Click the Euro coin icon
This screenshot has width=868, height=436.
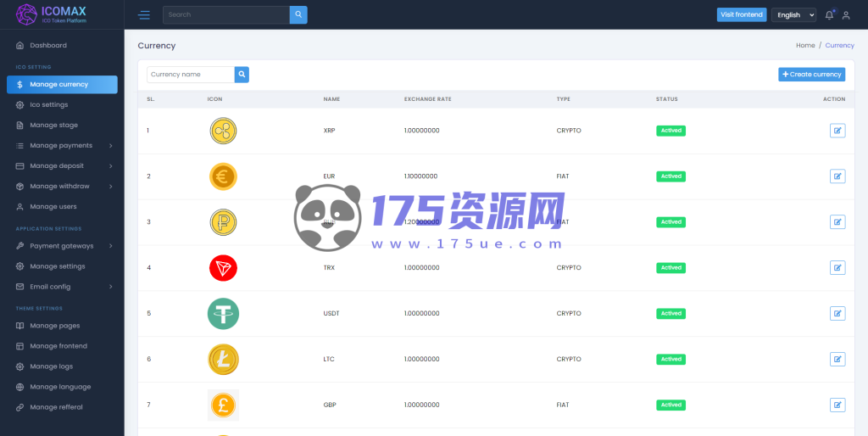223,176
